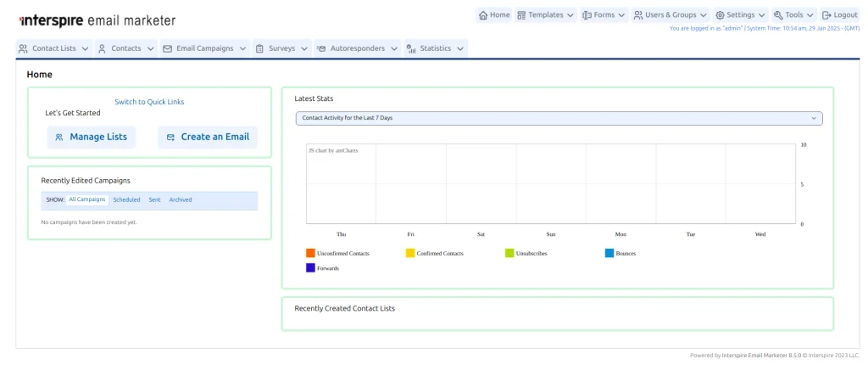This screenshot has height=376, width=868.
Task: Click the Forms icon in top menu
Action: pyautogui.click(x=587, y=15)
